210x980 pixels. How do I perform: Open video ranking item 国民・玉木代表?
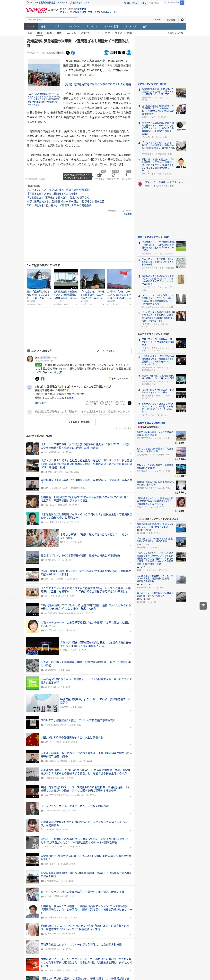click(157, 342)
